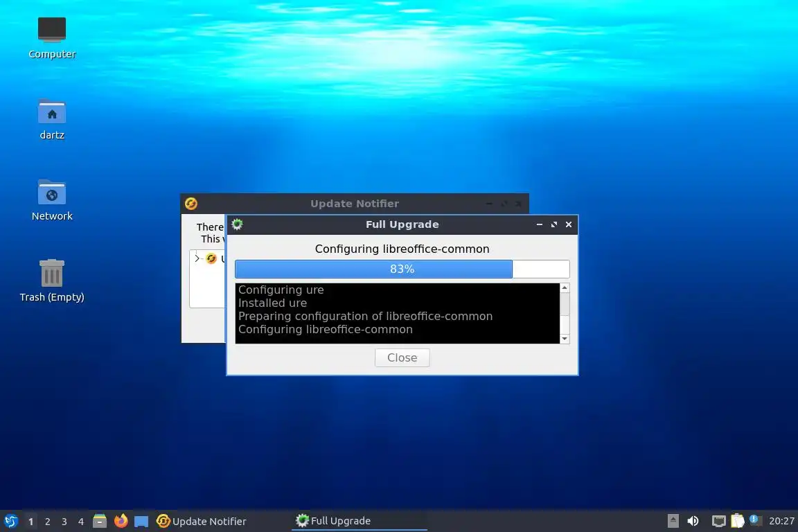This screenshot has height=532, width=798.
Task: Select the Full Upgrade taskbar entry
Action: click(360, 521)
